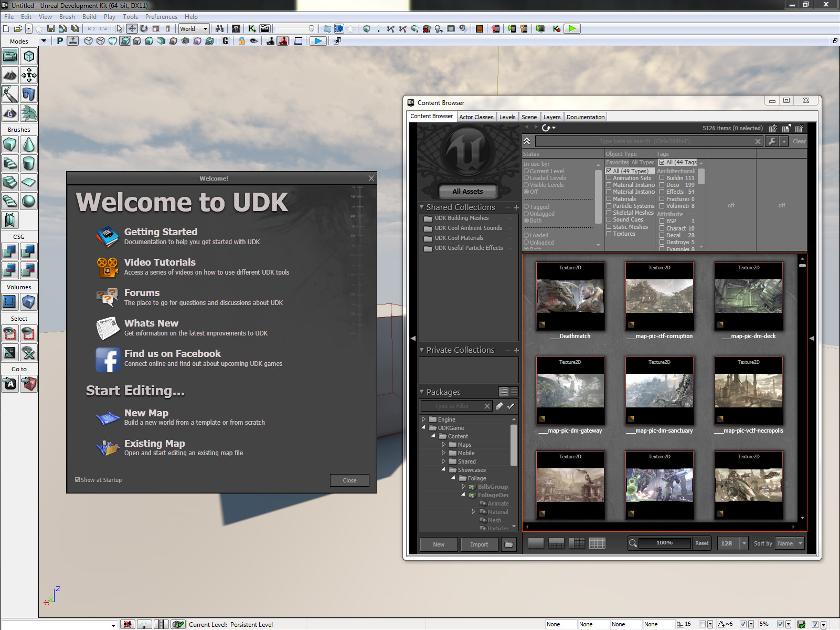This screenshot has width=840, height=630.
Task: Toggle the All (49 Types) checkbox
Action: click(x=609, y=171)
